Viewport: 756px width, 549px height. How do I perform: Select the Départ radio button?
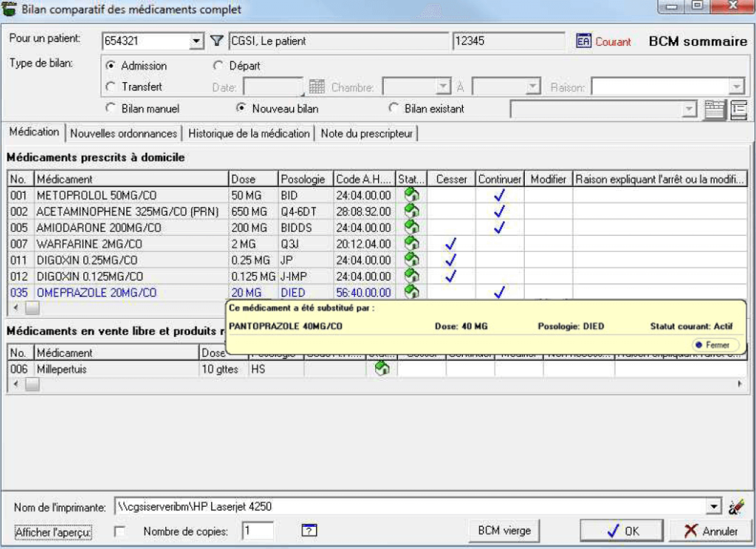coord(218,65)
